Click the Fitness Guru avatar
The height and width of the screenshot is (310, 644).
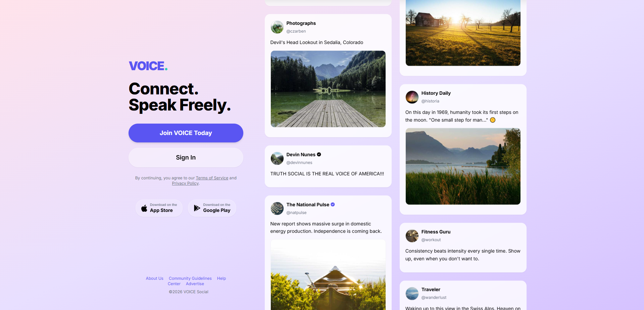click(412, 236)
